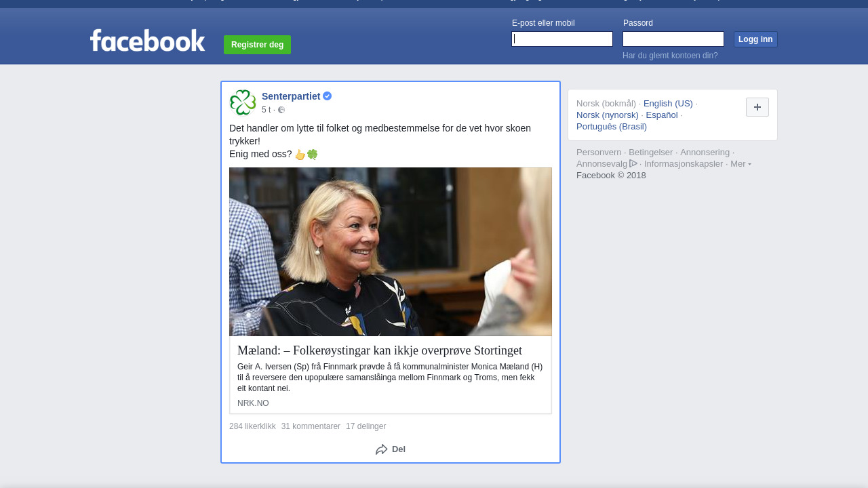
Task: Switch language to English (US)
Action: 668,104
